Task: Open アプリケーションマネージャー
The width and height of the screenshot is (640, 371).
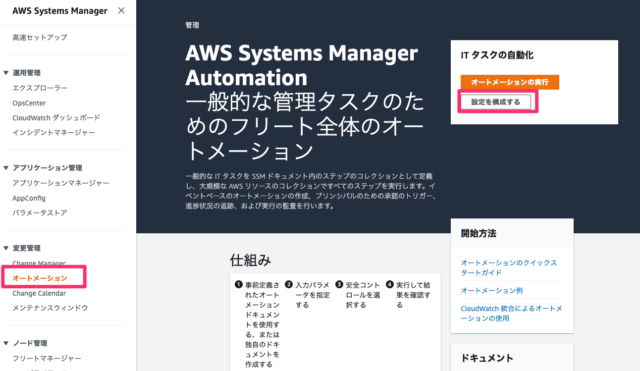Action: pos(61,183)
